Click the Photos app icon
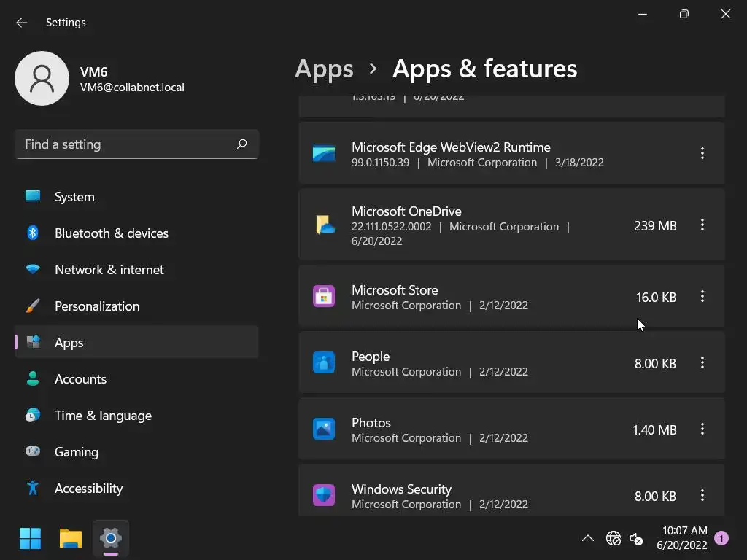The height and width of the screenshot is (560, 747). click(x=324, y=429)
